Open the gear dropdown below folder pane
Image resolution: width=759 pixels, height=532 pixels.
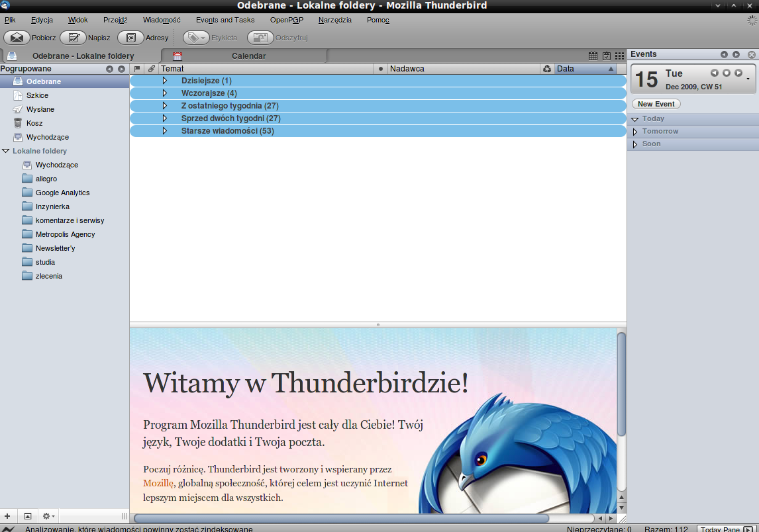point(48,516)
